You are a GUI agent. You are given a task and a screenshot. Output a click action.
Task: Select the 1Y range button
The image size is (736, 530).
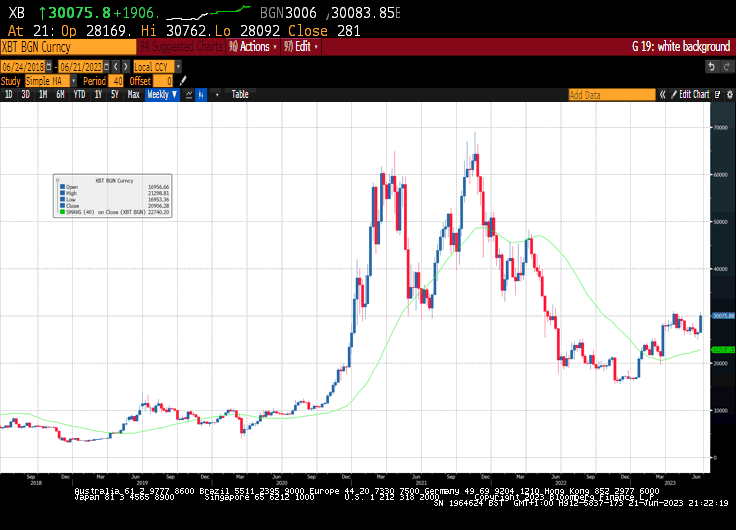pos(98,94)
